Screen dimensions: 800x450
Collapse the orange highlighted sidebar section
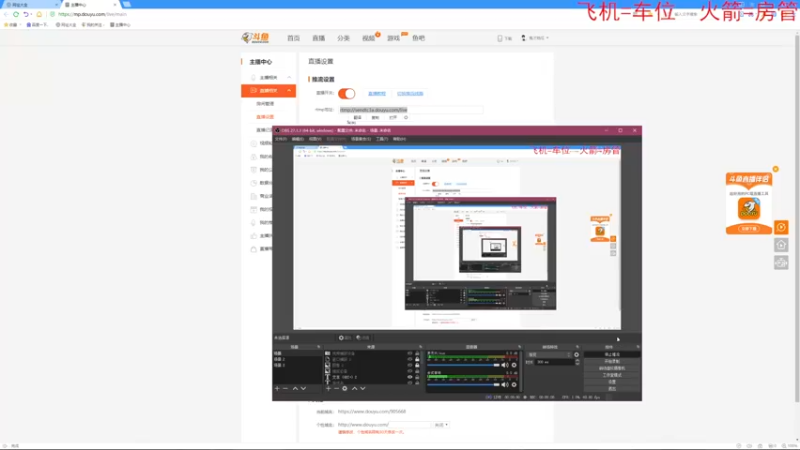[x=289, y=90]
